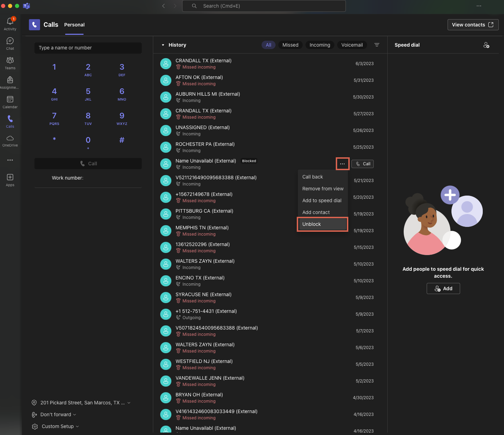
Task: Choose Add contact in the menu
Action: (323, 212)
